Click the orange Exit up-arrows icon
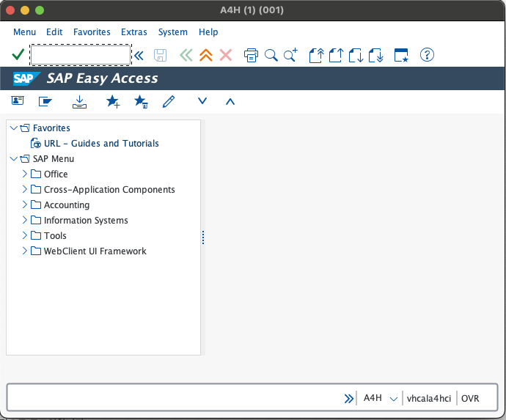Viewport: 506px width, 420px height. tap(206, 55)
